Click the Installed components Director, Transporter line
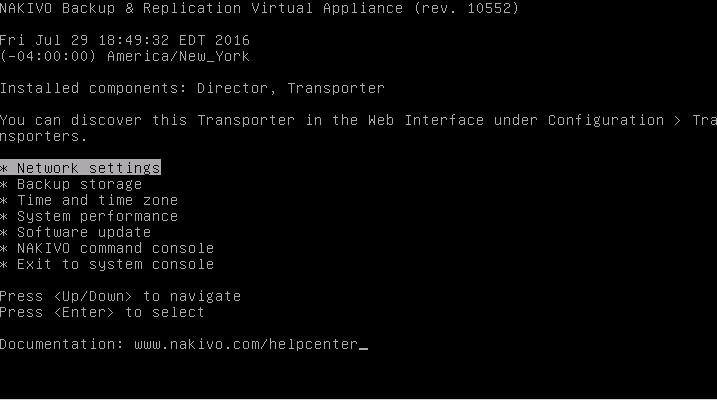 (192, 88)
